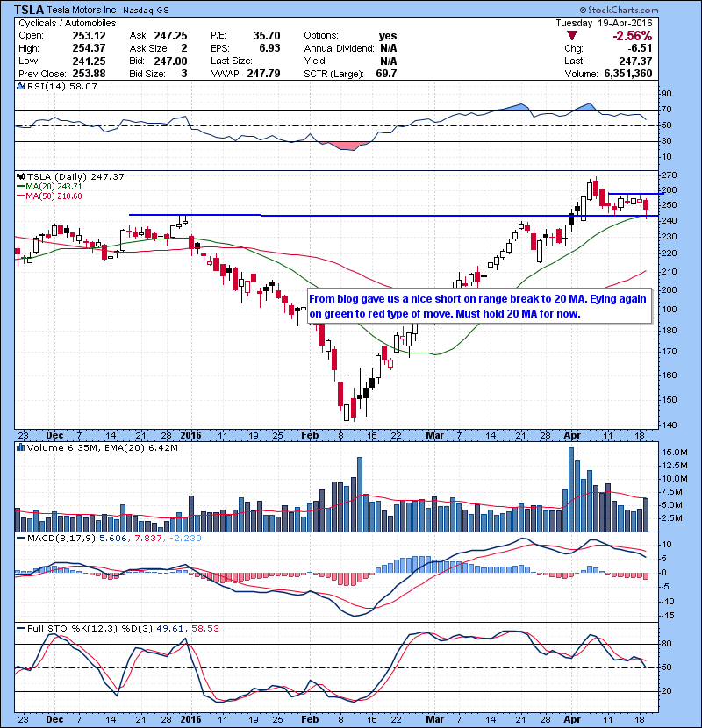Select the Low value 241.25
702x728 pixels.
(89, 61)
